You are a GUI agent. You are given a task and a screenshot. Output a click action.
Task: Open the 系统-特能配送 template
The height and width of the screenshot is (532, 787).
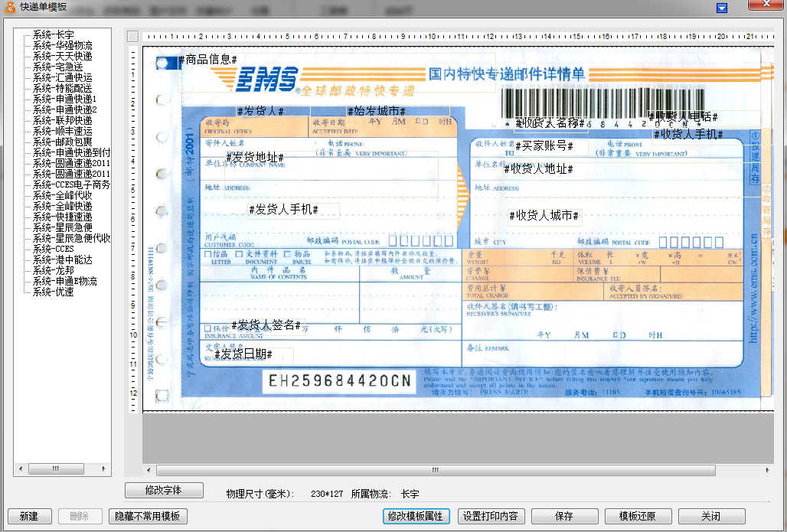click(x=62, y=88)
